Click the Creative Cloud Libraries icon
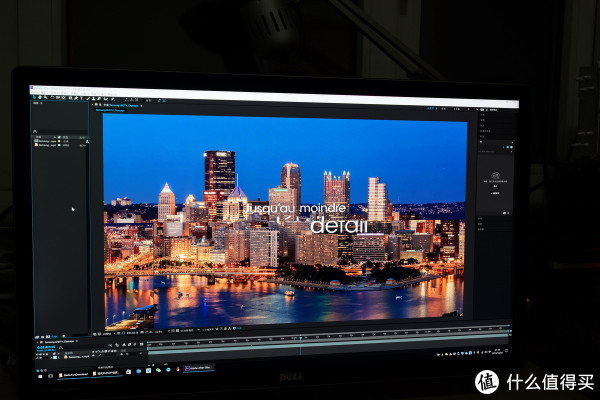This screenshot has height=400, width=600. [493, 178]
